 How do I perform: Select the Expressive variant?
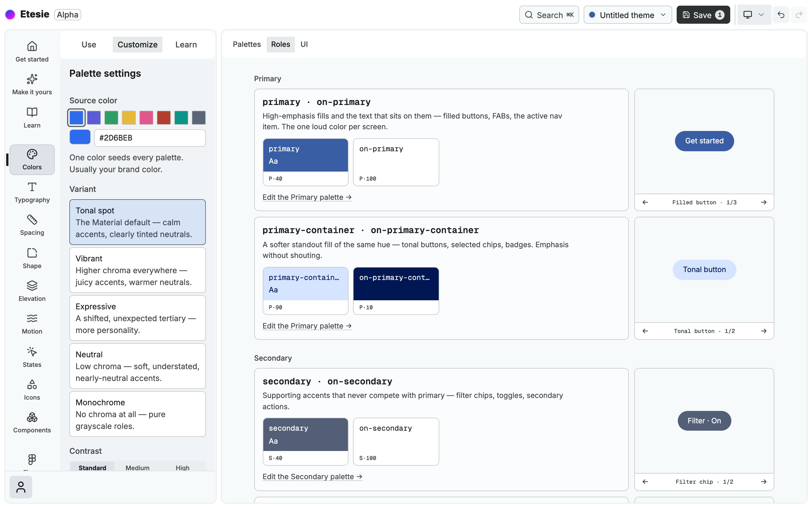point(138,318)
